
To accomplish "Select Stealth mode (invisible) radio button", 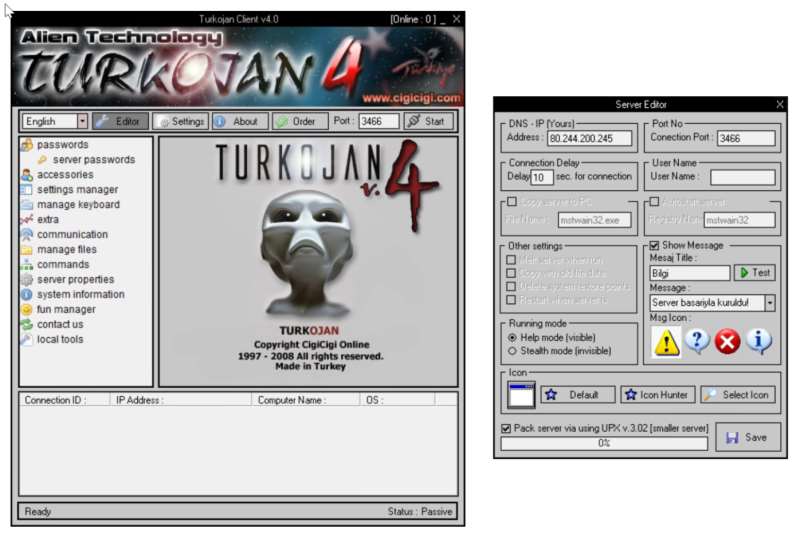I will coord(512,351).
